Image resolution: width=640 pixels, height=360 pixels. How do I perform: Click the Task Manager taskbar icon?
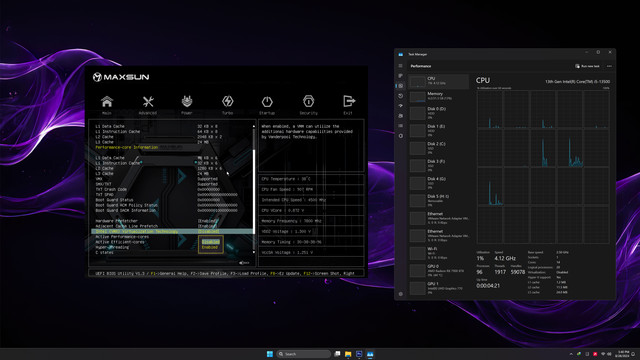pyautogui.click(x=370, y=354)
